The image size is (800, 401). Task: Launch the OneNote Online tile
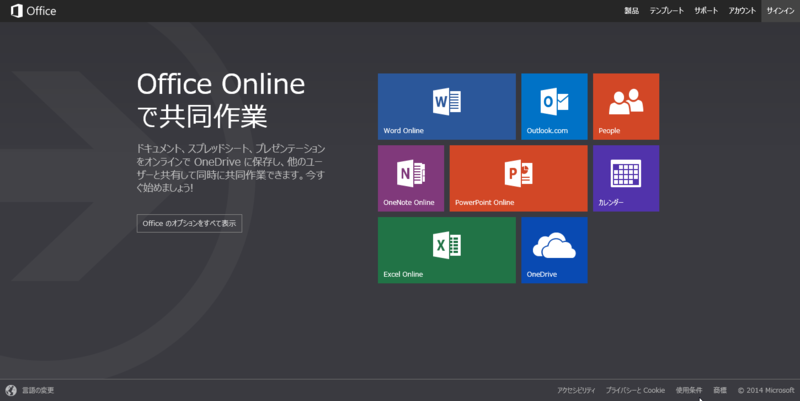click(411, 179)
